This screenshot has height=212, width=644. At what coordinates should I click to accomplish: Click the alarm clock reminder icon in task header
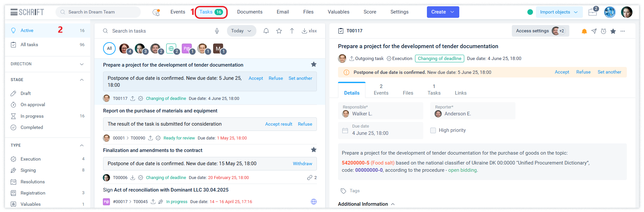[x=603, y=31]
